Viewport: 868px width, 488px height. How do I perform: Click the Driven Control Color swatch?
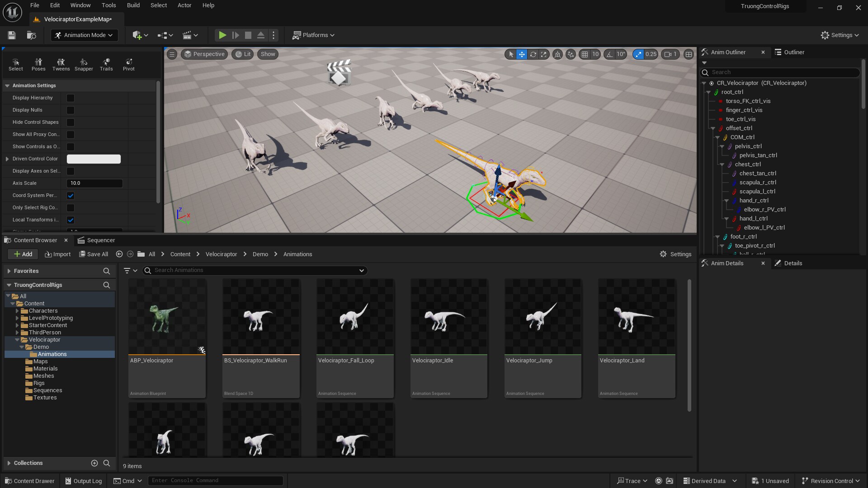click(94, 159)
